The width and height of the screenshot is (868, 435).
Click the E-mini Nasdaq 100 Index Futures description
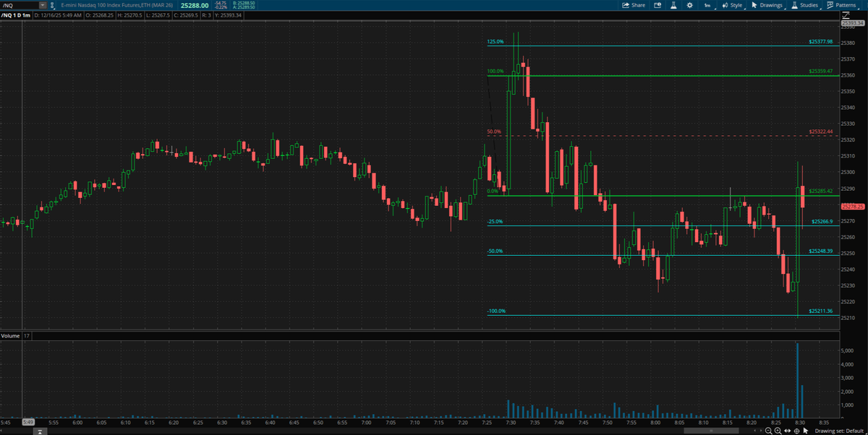tap(116, 5)
